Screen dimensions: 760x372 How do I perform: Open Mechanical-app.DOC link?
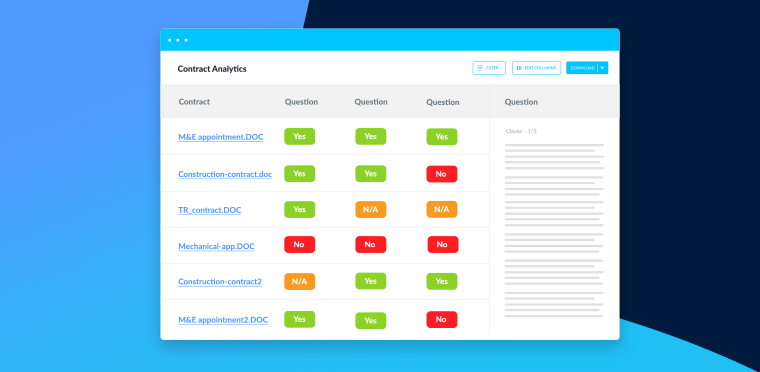(216, 246)
